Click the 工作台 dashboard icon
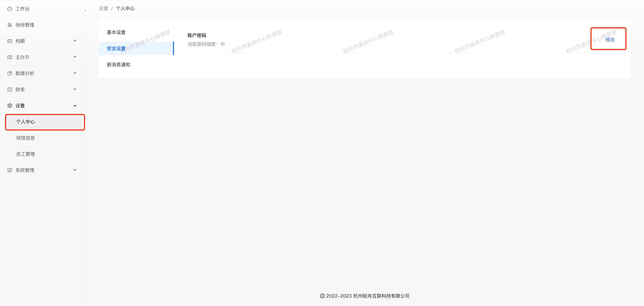The image size is (644, 306). click(10, 9)
